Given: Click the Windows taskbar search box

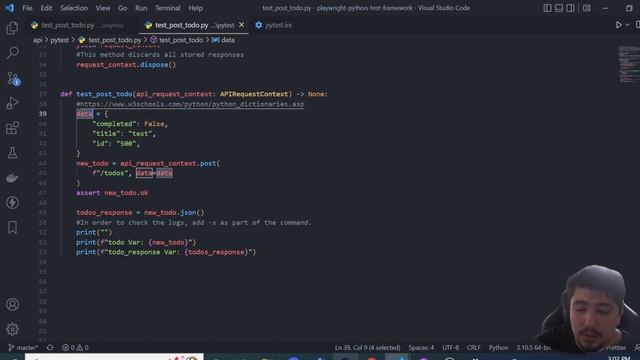Looking at the screenshot, I should (114, 357).
